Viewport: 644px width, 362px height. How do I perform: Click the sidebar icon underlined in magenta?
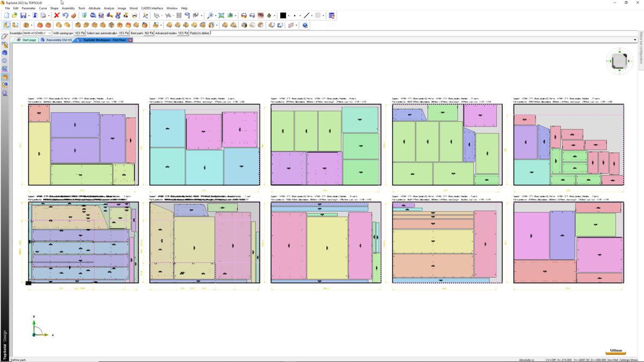coord(5,69)
